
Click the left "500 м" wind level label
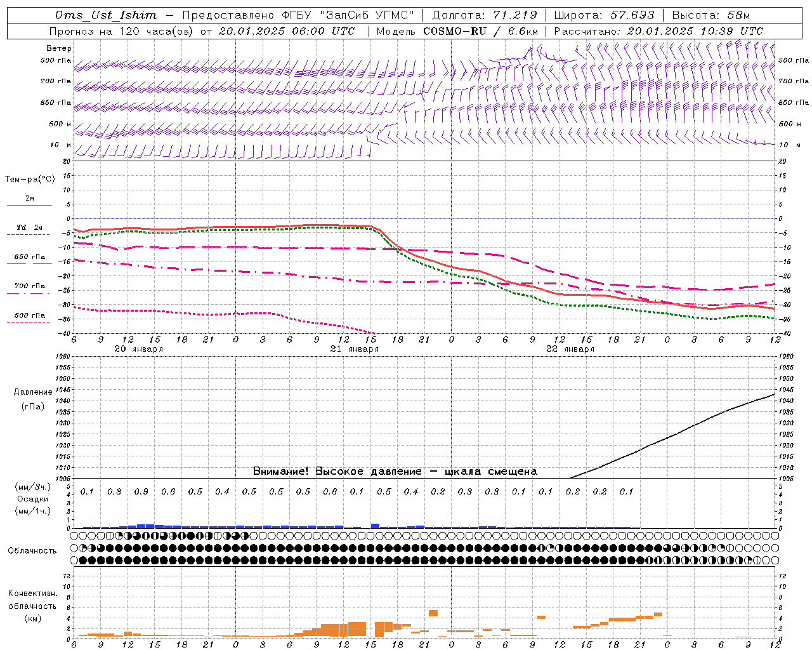tap(60, 124)
